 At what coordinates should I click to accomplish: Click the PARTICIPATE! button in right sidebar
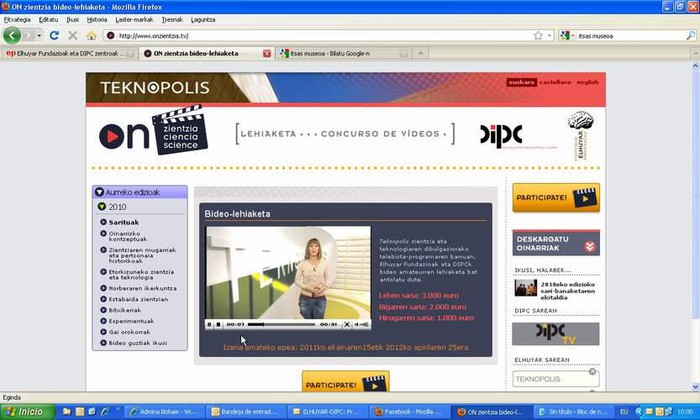click(x=556, y=197)
